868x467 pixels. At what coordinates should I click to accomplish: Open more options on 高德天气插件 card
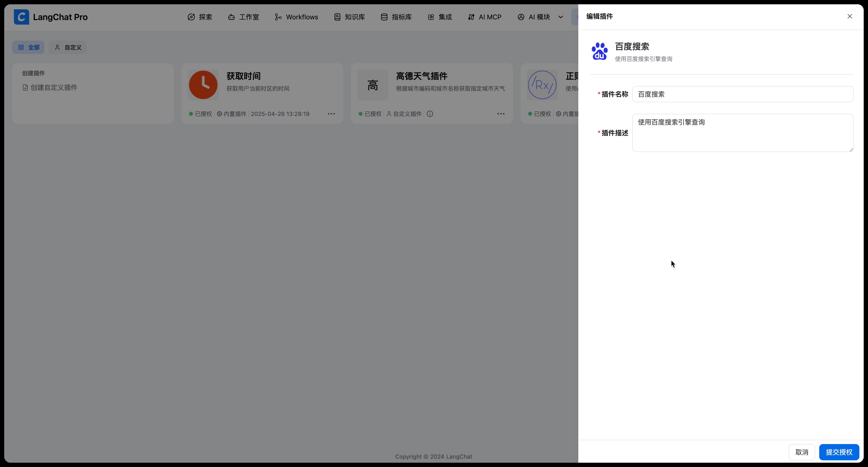click(x=501, y=114)
